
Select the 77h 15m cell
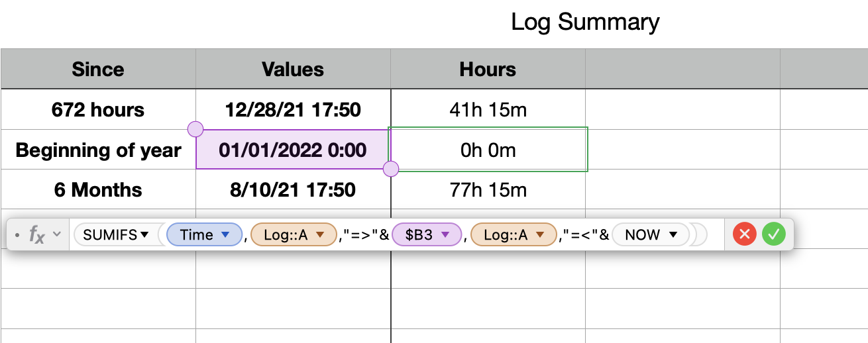pyautogui.click(x=488, y=191)
